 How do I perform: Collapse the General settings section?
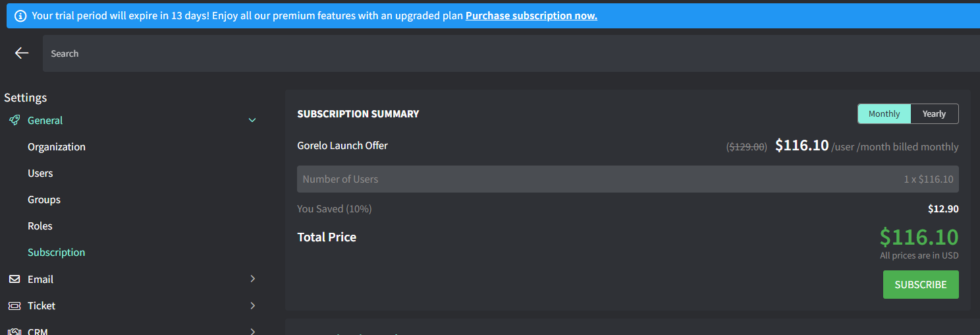(252, 120)
